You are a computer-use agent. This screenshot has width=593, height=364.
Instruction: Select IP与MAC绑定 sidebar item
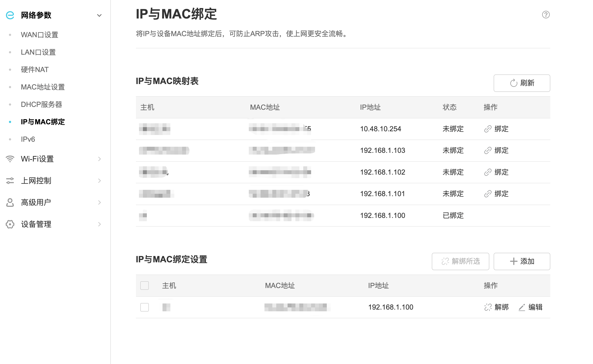pos(43,122)
